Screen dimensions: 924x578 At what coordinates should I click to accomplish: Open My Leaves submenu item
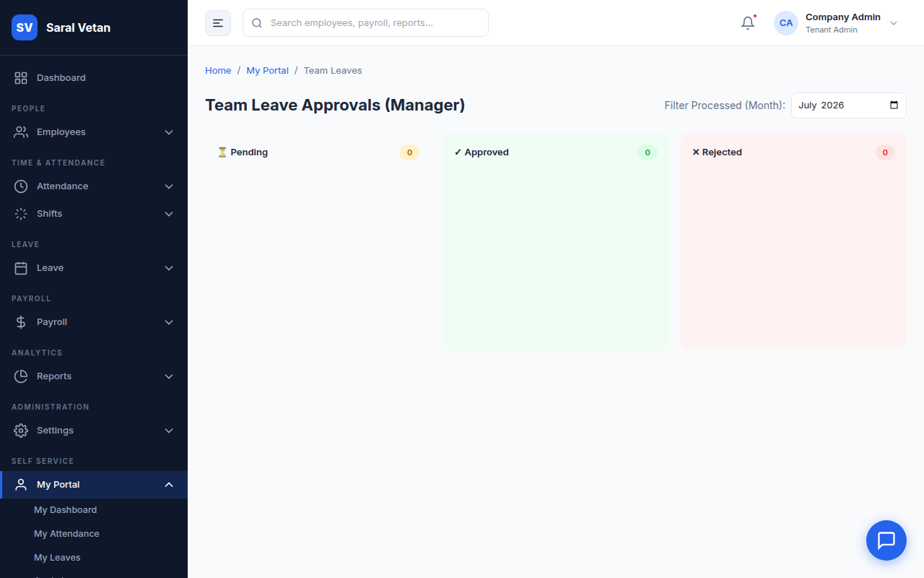pos(57,558)
